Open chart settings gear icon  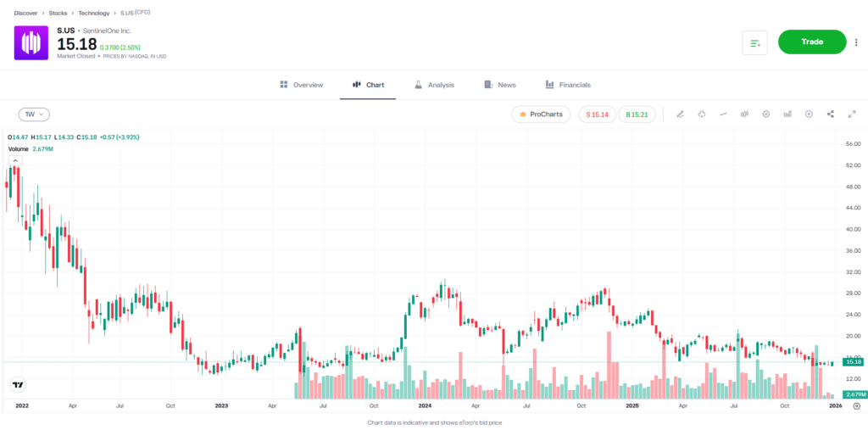pos(766,114)
